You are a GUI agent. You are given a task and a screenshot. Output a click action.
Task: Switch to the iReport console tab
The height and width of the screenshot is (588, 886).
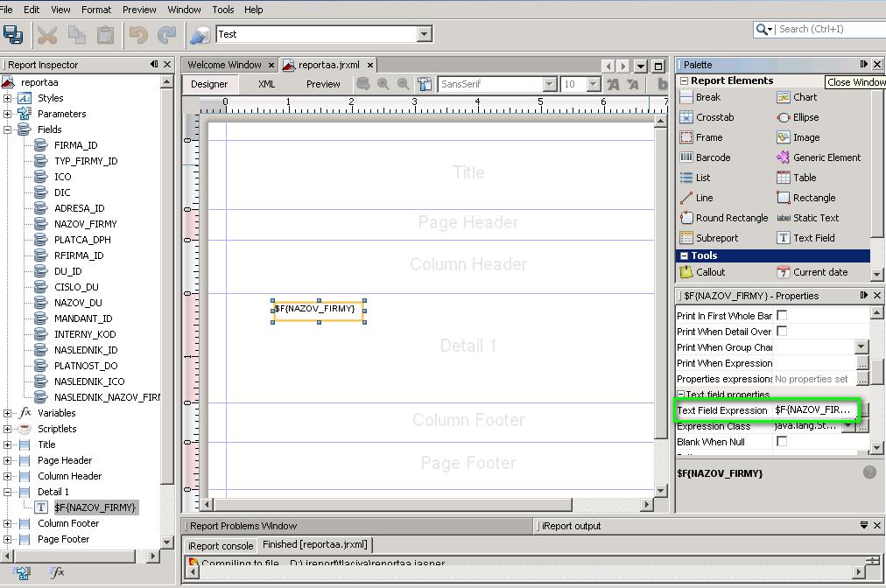tap(221, 546)
